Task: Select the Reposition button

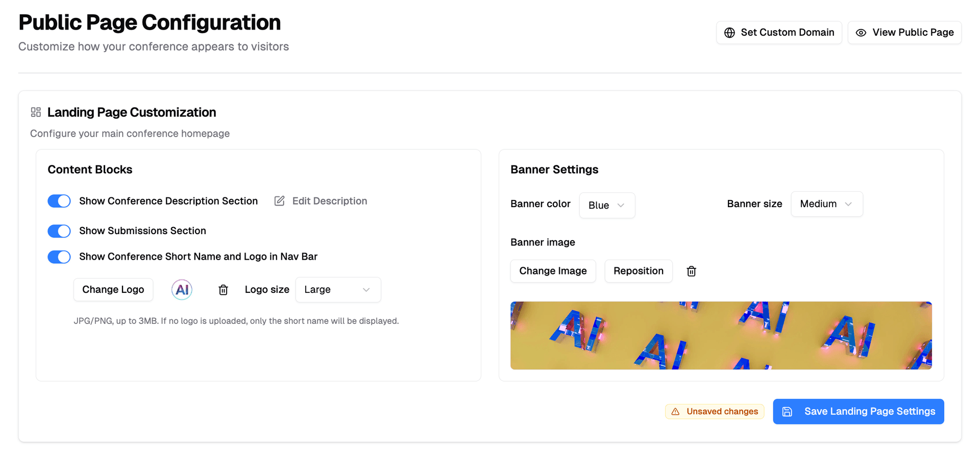Action: (x=638, y=271)
